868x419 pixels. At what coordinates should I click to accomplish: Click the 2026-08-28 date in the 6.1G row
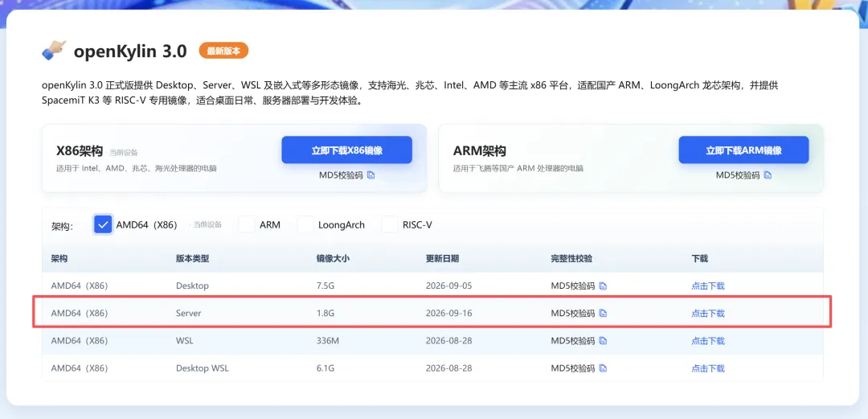tap(449, 368)
